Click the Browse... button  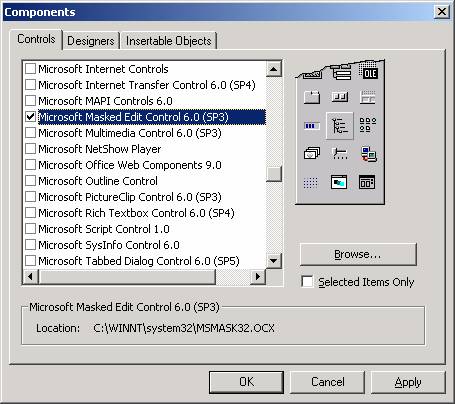358,254
